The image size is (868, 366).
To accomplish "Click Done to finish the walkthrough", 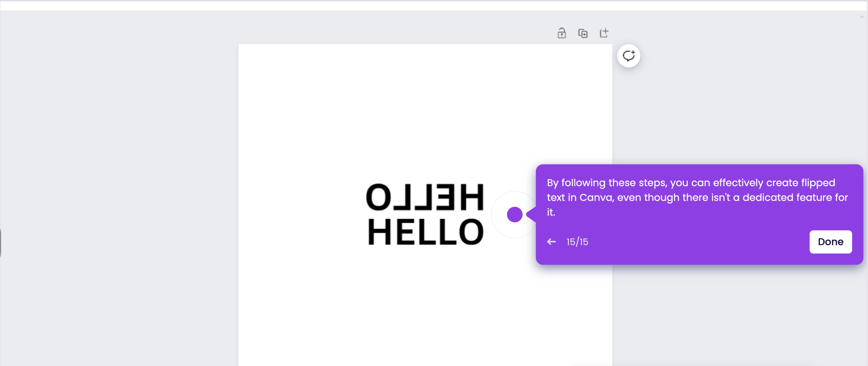I will point(830,242).
